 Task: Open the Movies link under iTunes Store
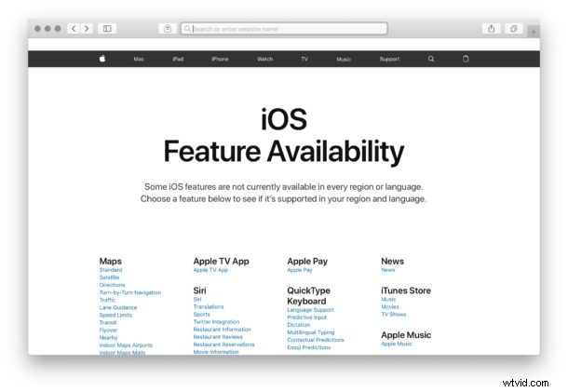(x=390, y=307)
